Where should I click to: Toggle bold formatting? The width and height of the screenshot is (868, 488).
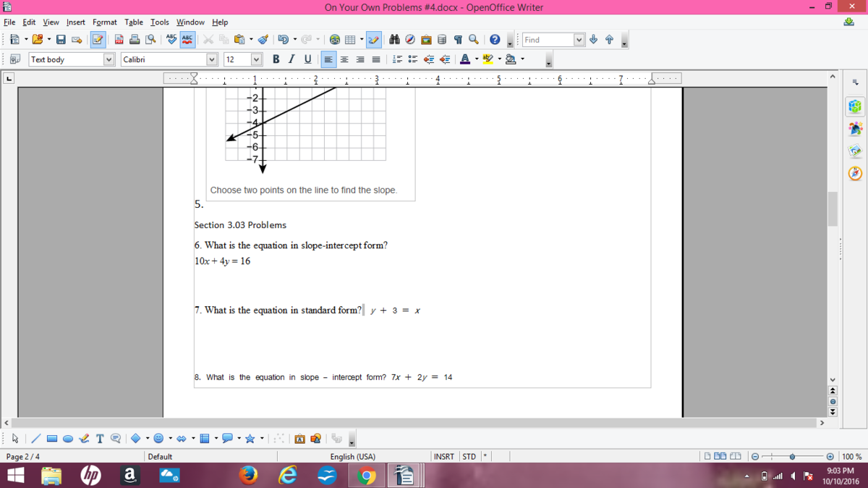pos(276,59)
